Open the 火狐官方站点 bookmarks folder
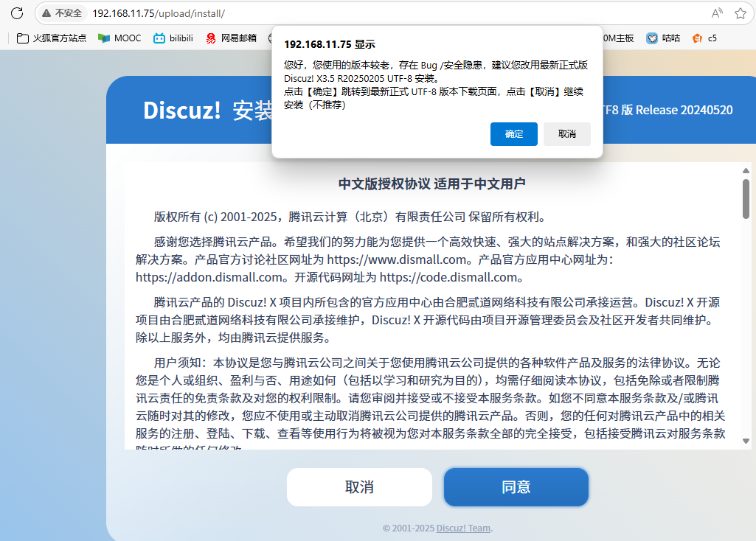The width and height of the screenshot is (756, 541). pyautogui.click(x=52, y=38)
